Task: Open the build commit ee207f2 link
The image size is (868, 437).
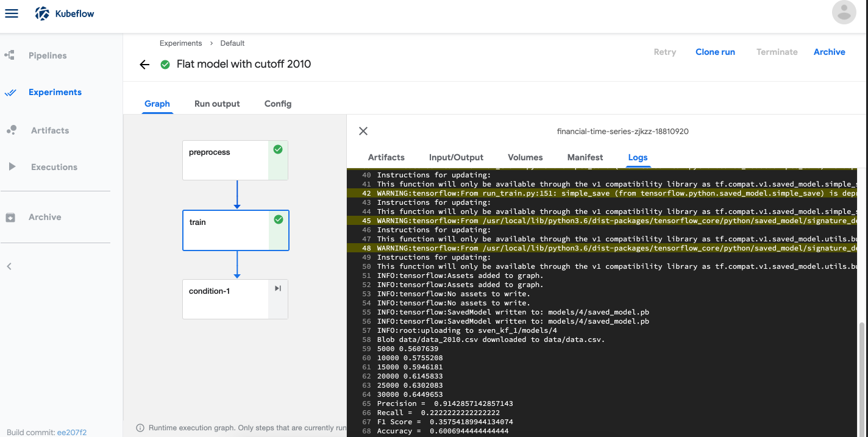Action: 73,432
